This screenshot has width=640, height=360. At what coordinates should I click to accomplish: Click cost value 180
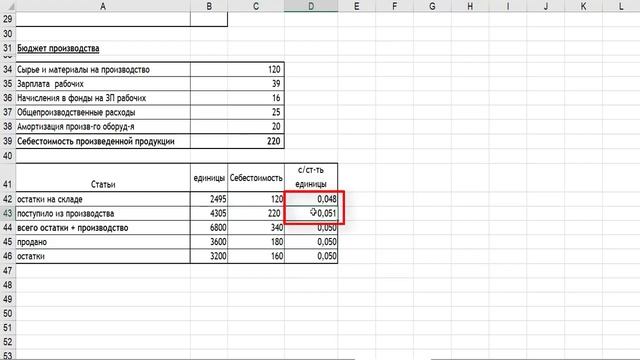coord(256,242)
